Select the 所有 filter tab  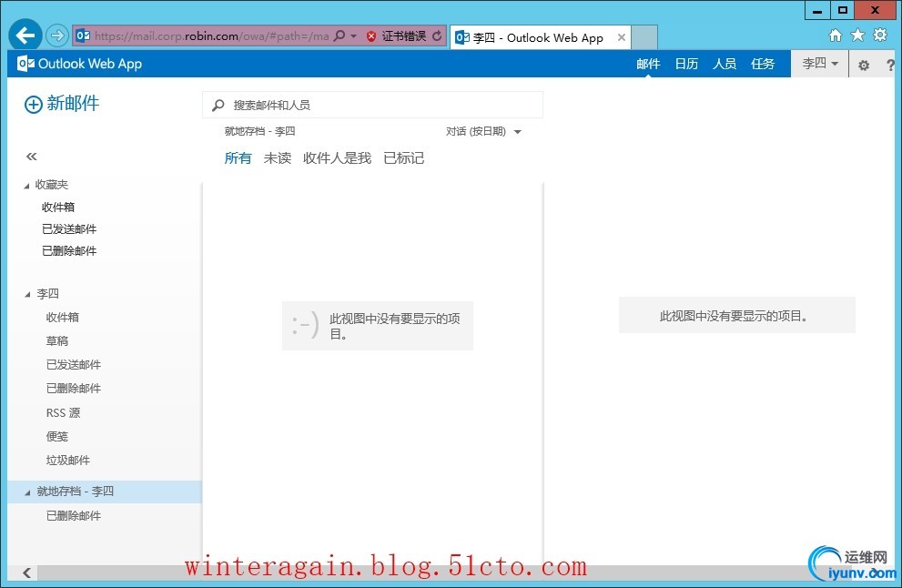point(238,158)
